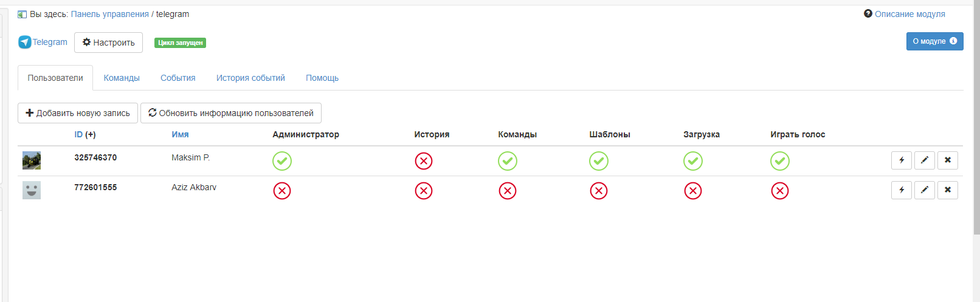
Task: Click Обновить информацию пользователей button
Action: [x=231, y=113]
